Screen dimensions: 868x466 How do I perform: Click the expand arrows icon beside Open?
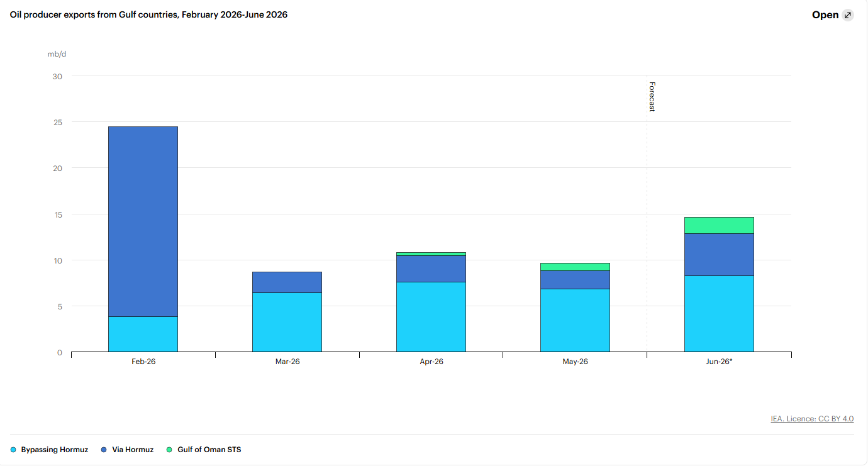[848, 15]
